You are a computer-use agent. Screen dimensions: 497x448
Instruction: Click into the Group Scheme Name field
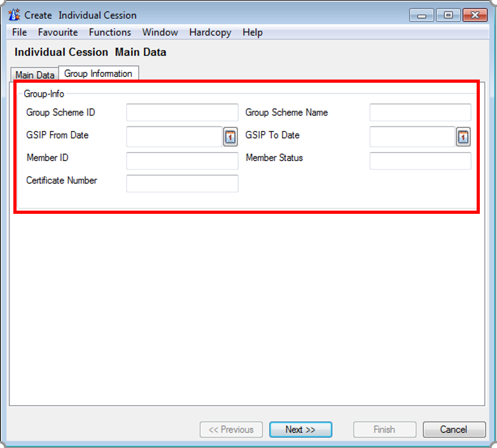pyautogui.click(x=420, y=113)
